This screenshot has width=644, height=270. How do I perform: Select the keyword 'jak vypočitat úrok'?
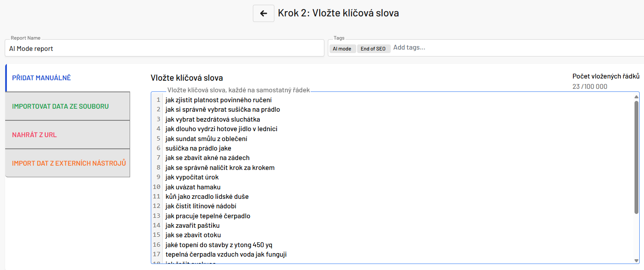[191, 177]
